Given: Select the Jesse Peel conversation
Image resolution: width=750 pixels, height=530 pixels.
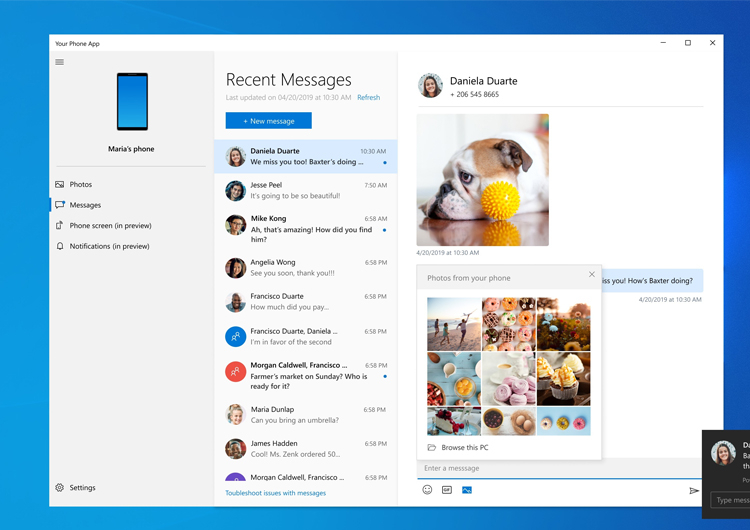Looking at the screenshot, I should 305,191.
